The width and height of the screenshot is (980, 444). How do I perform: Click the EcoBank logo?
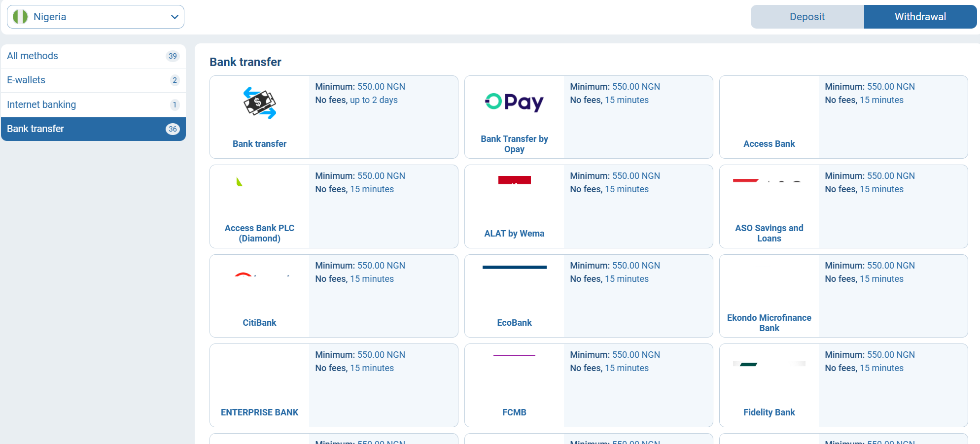pos(514,268)
